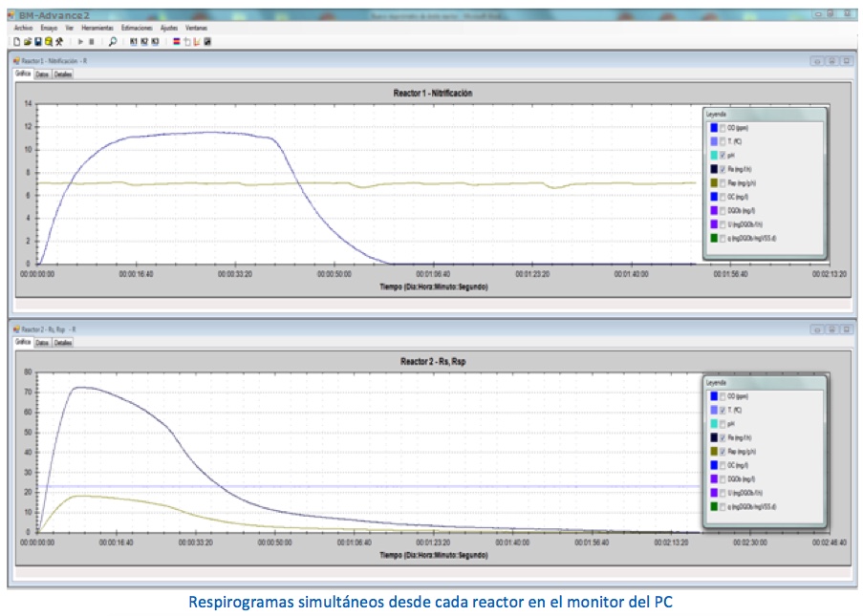Screen dimensions: 863x616
Task: Enable OC (mg/l) checkbox in Reactor 1 legend
Action: [x=723, y=197]
